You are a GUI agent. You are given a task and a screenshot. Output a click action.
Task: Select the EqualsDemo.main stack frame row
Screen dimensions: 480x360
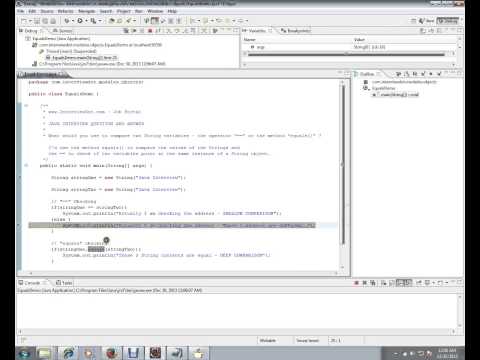click(82, 57)
